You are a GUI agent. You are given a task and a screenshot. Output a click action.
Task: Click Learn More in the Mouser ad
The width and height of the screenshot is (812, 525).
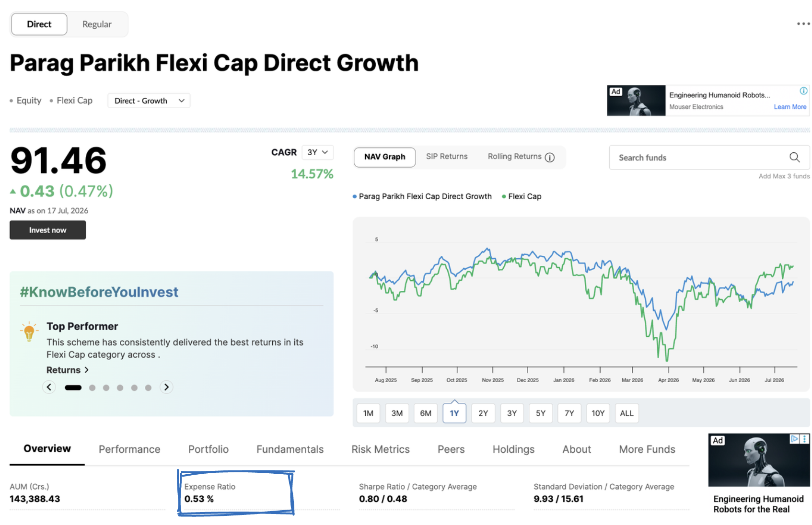pyautogui.click(x=790, y=107)
